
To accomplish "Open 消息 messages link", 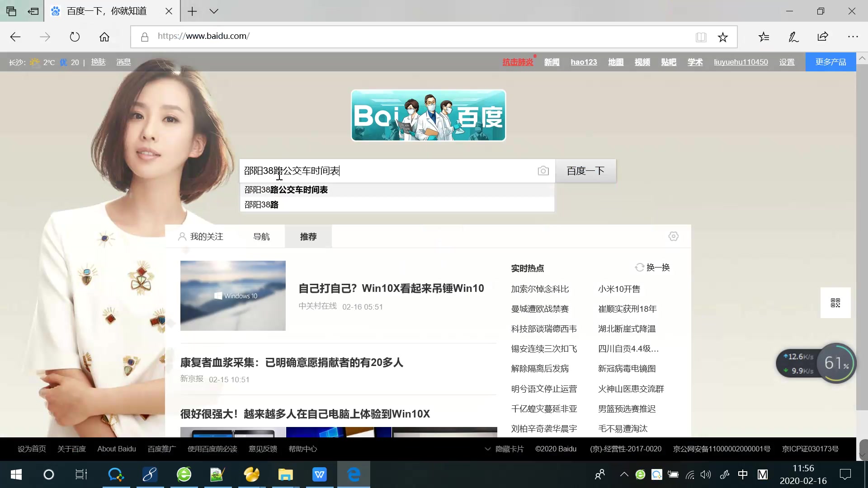I will pyautogui.click(x=123, y=62).
